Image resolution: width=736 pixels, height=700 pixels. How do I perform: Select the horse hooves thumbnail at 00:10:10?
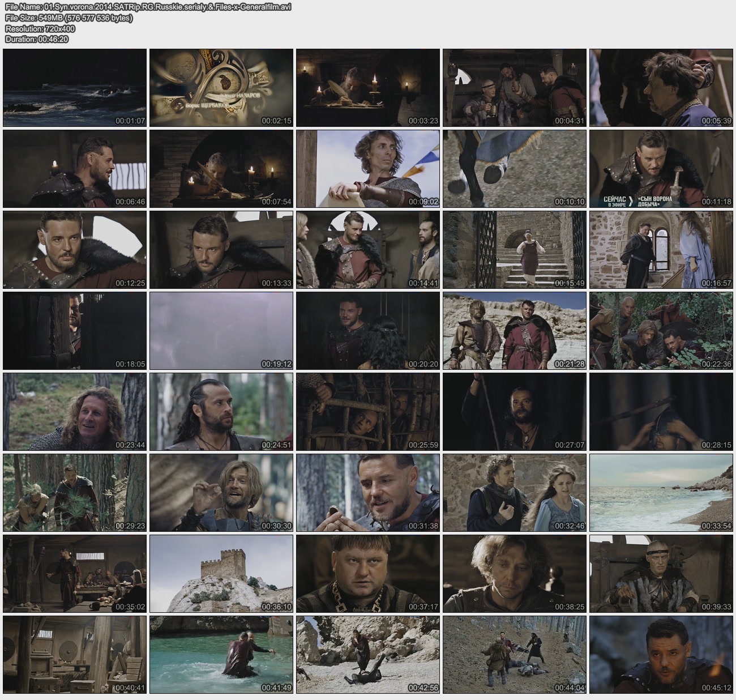515,169
